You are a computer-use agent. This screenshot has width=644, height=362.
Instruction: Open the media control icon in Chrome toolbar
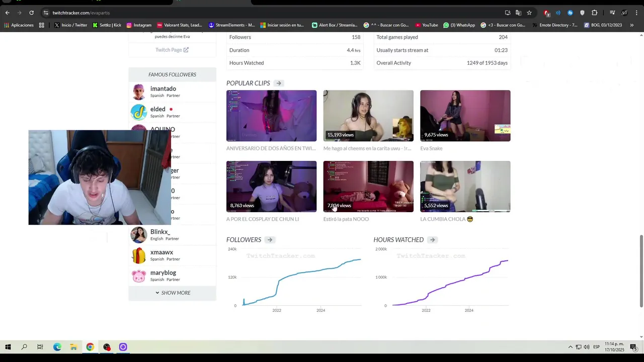pos(612,13)
